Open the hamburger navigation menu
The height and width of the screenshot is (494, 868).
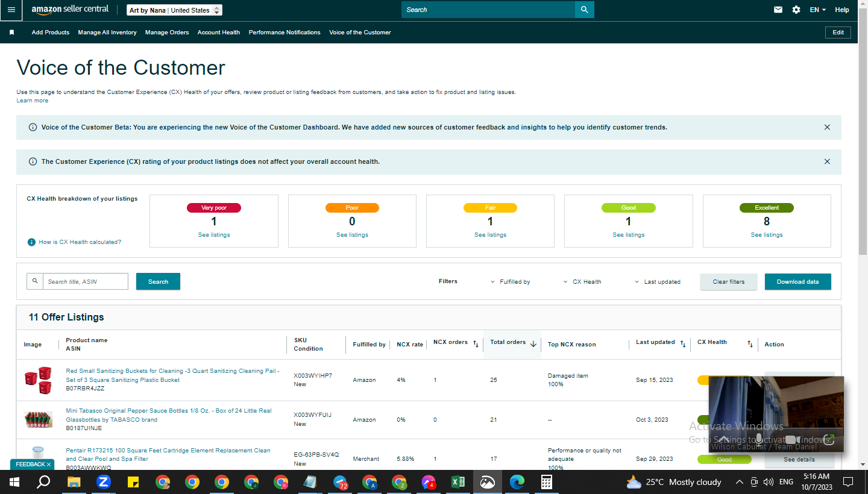pyautogui.click(x=11, y=10)
